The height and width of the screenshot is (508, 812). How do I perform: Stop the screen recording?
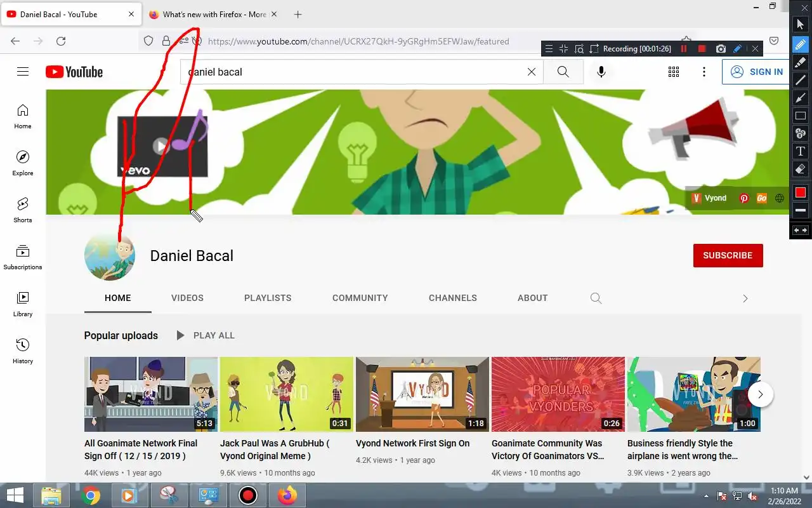702,48
